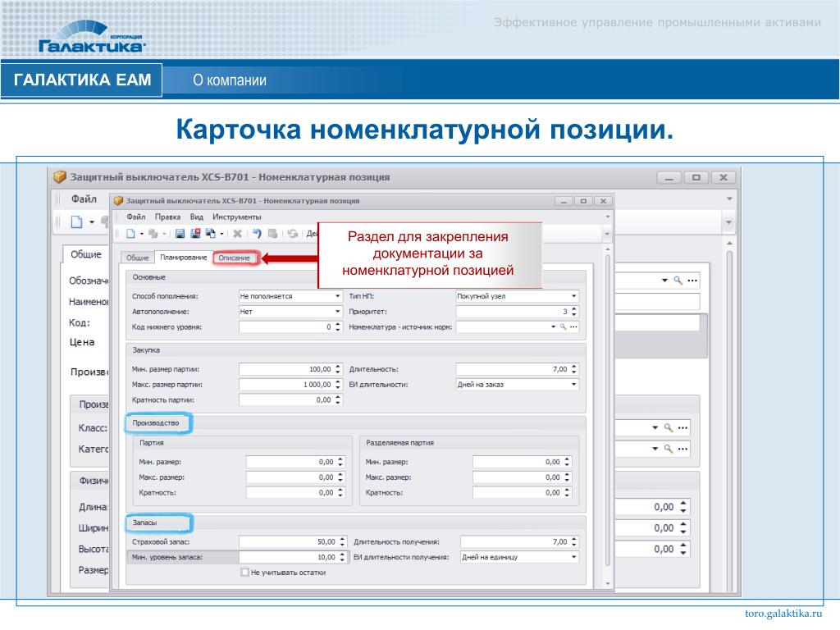Click the Undo arrow icon
Screen dimensions: 840x630
click(257, 234)
